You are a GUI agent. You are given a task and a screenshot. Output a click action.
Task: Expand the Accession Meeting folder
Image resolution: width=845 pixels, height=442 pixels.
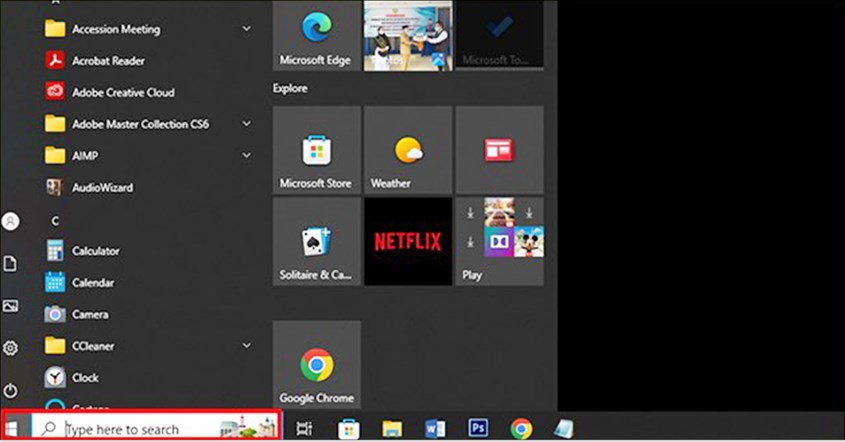tap(246, 29)
